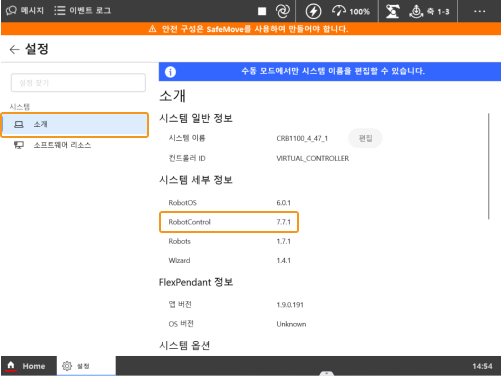The height and width of the screenshot is (376, 501).
Task: Expand the bottom bar pull-up handle
Action: pos(326,374)
